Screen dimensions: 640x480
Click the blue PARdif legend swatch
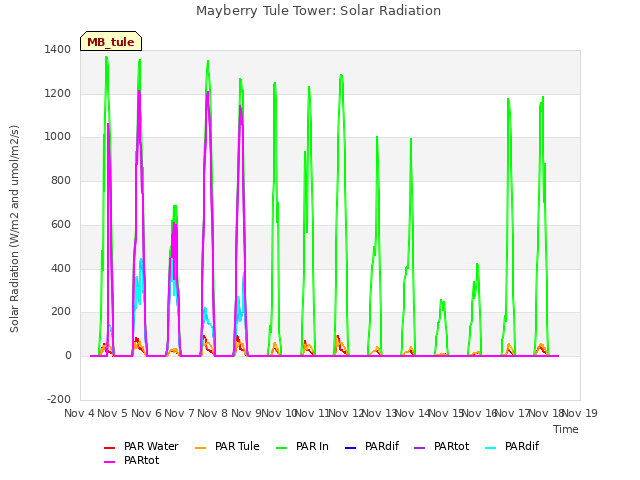(x=351, y=448)
